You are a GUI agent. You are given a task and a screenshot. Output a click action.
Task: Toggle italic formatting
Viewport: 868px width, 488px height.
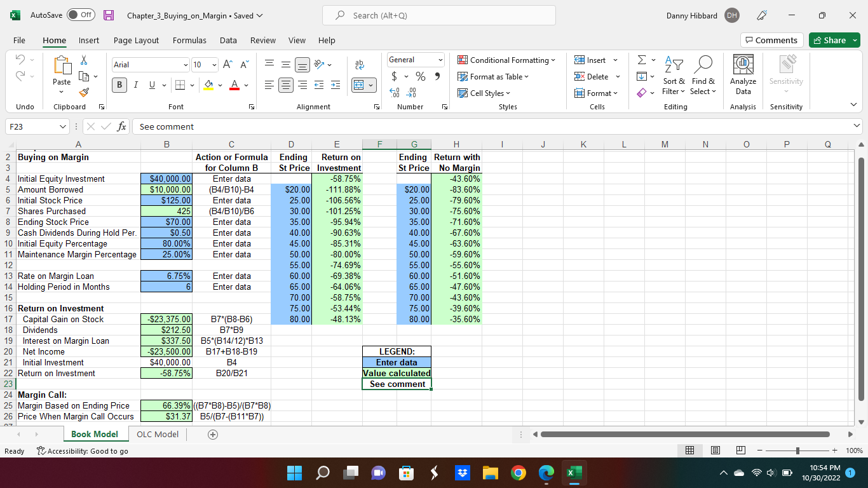[x=135, y=85]
